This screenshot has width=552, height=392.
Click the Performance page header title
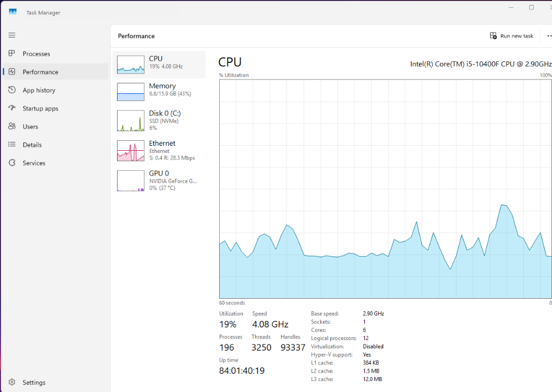point(136,36)
